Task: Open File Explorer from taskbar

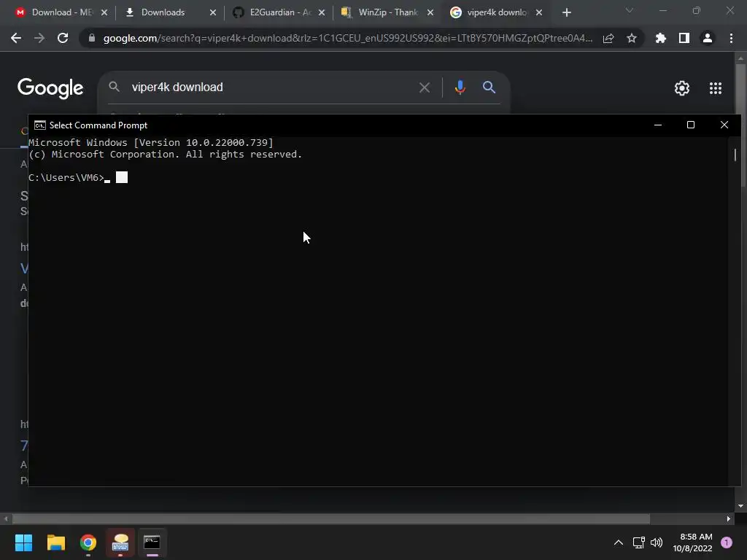Action: click(x=55, y=542)
